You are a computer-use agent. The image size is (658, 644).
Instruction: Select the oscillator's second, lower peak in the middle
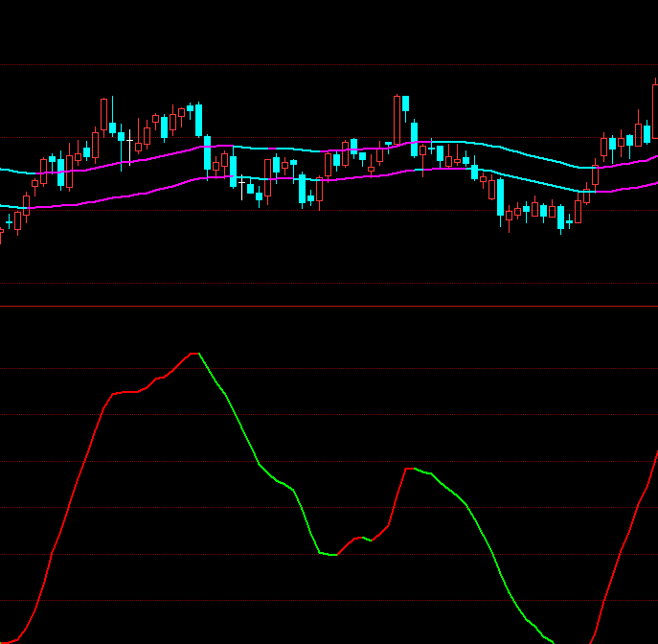(411, 469)
